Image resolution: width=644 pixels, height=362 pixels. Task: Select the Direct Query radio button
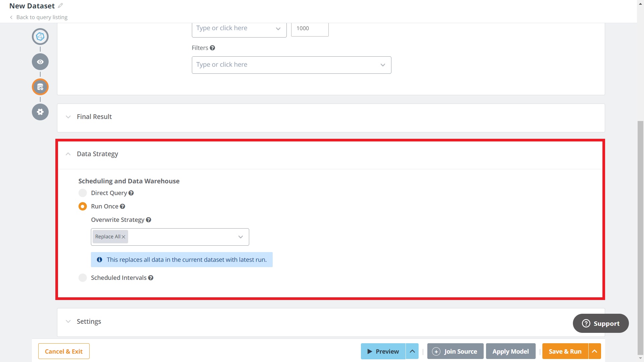83,193
